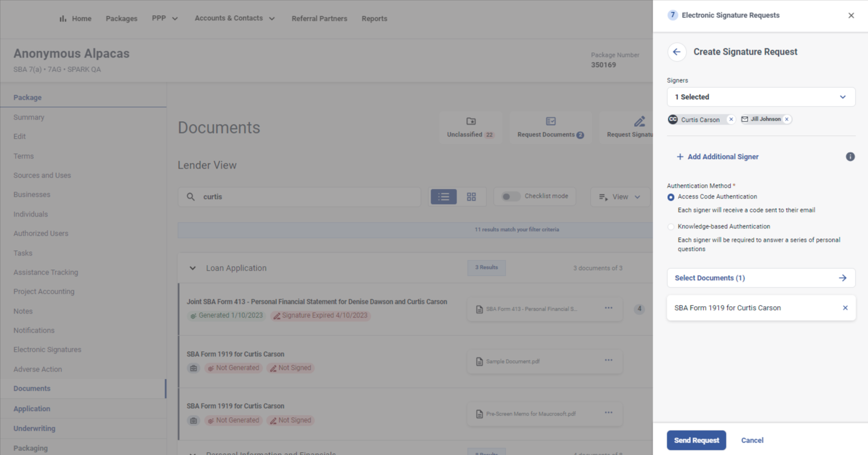Open the PPP dropdown menu
Image resolution: width=868 pixels, height=455 pixels.
(165, 19)
